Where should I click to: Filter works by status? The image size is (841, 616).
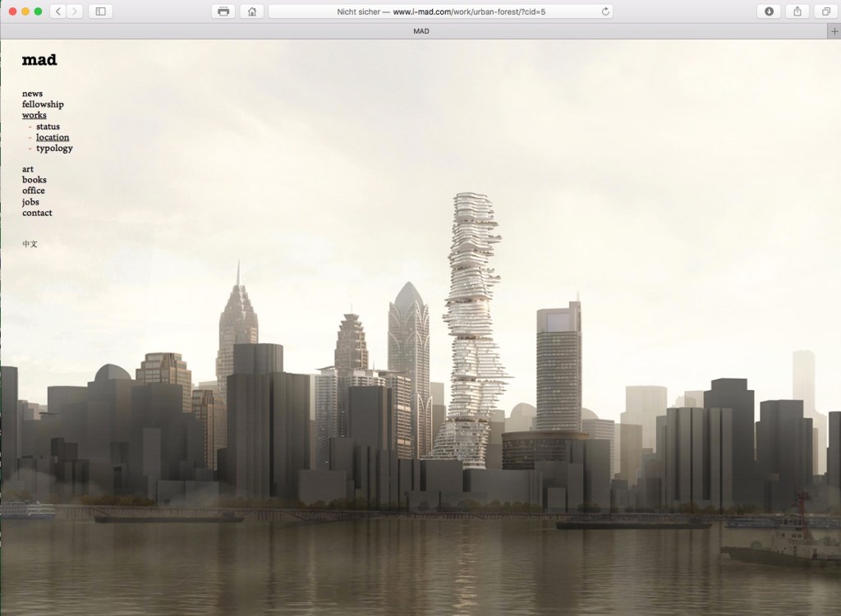point(48,126)
